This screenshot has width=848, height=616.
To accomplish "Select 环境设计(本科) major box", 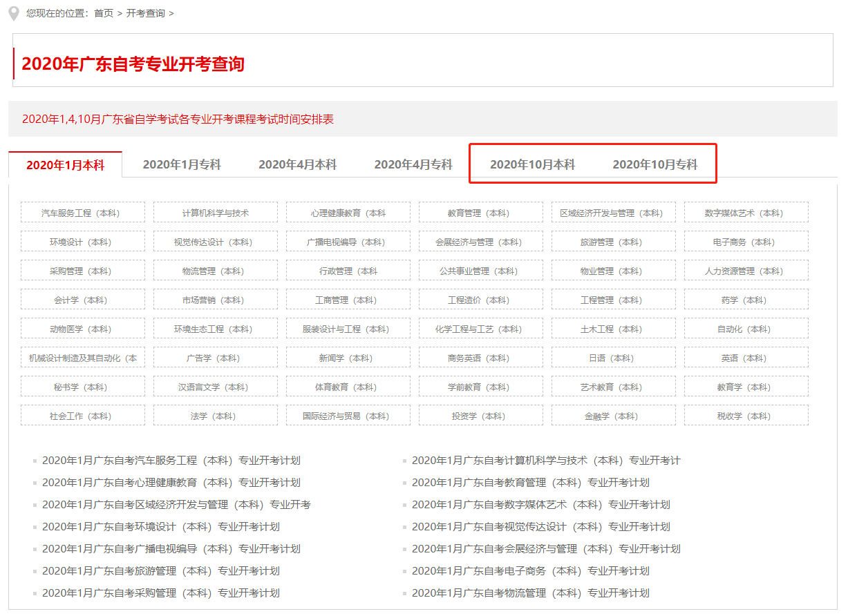I will click(83, 242).
